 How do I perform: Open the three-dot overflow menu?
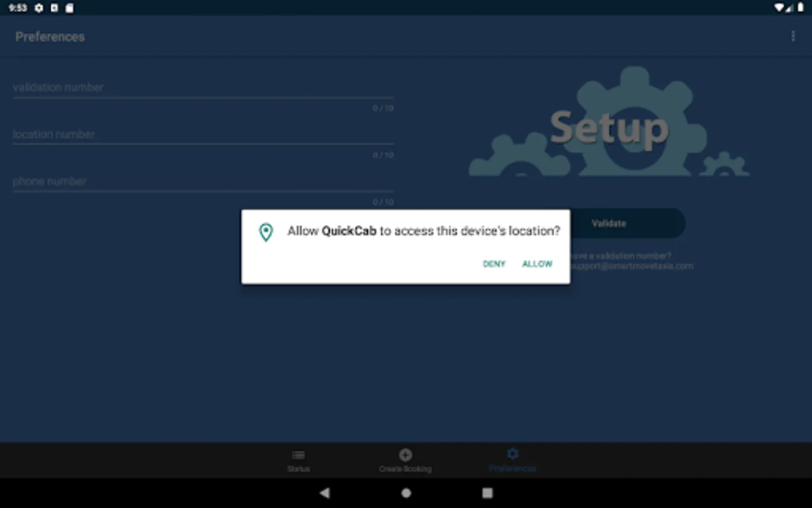point(793,36)
